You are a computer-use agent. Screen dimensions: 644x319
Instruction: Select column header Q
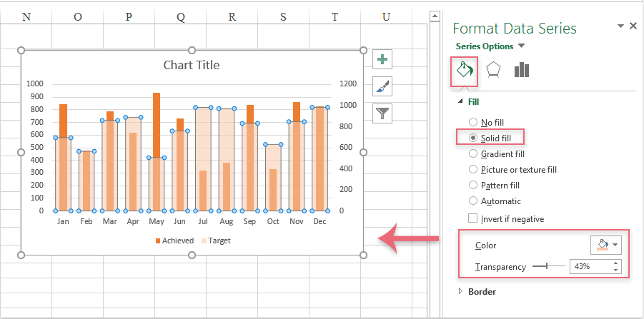coord(180,16)
